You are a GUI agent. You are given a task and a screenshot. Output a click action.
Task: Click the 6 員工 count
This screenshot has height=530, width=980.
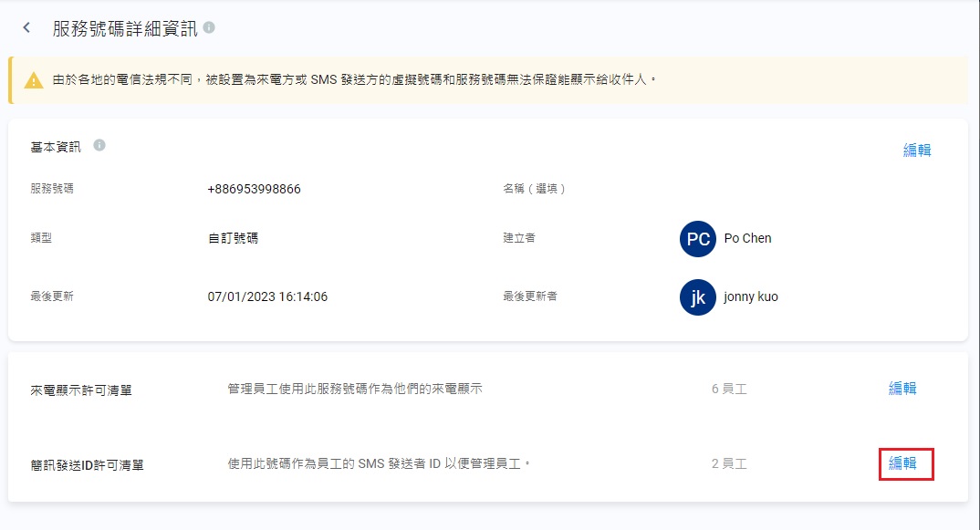[729, 389]
